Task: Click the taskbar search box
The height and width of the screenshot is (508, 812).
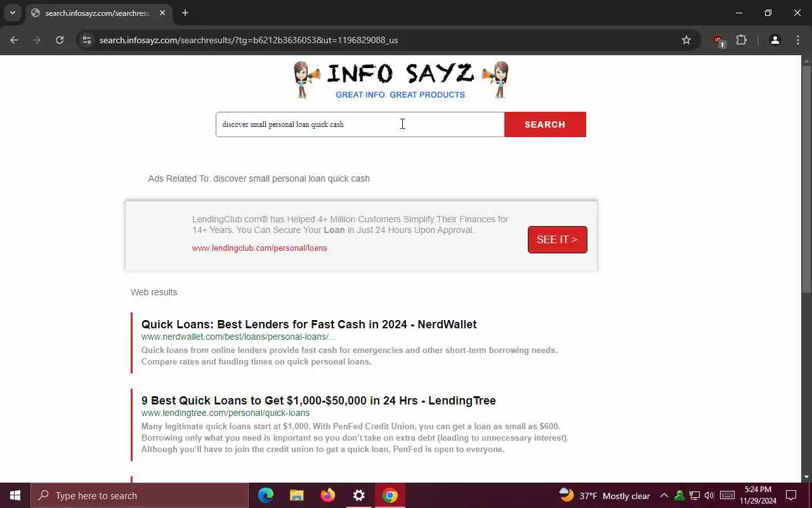Action: (140, 495)
